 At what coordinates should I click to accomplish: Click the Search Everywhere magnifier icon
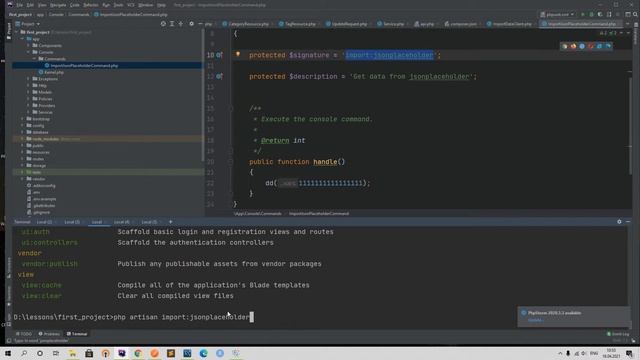[636, 14]
